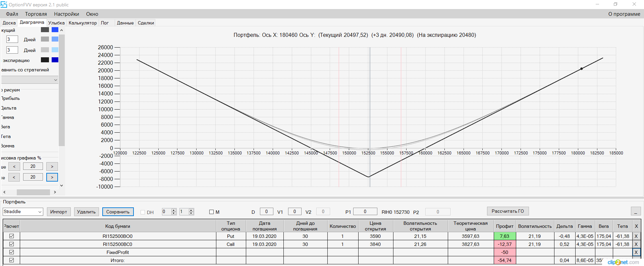Delete the RI152500BC0 call row with X
The image size is (644, 266).
pyautogui.click(x=636, y=244)
